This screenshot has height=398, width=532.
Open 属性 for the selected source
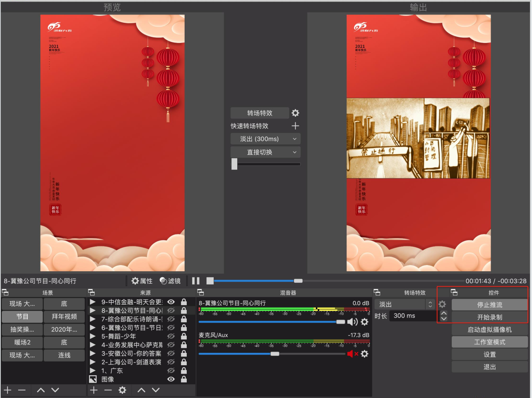[x=142, y=281]
